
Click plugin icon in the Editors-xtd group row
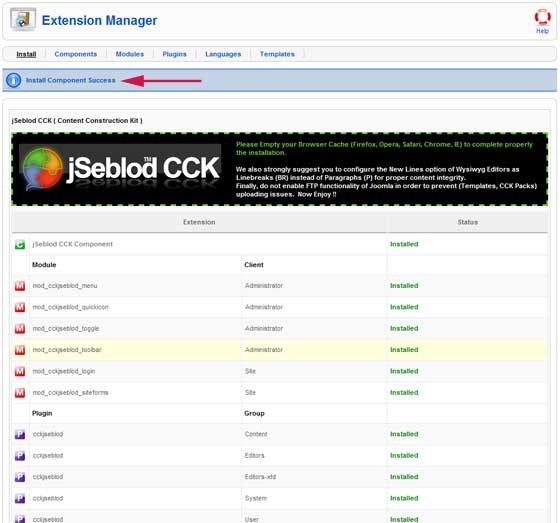pos(20,477)
